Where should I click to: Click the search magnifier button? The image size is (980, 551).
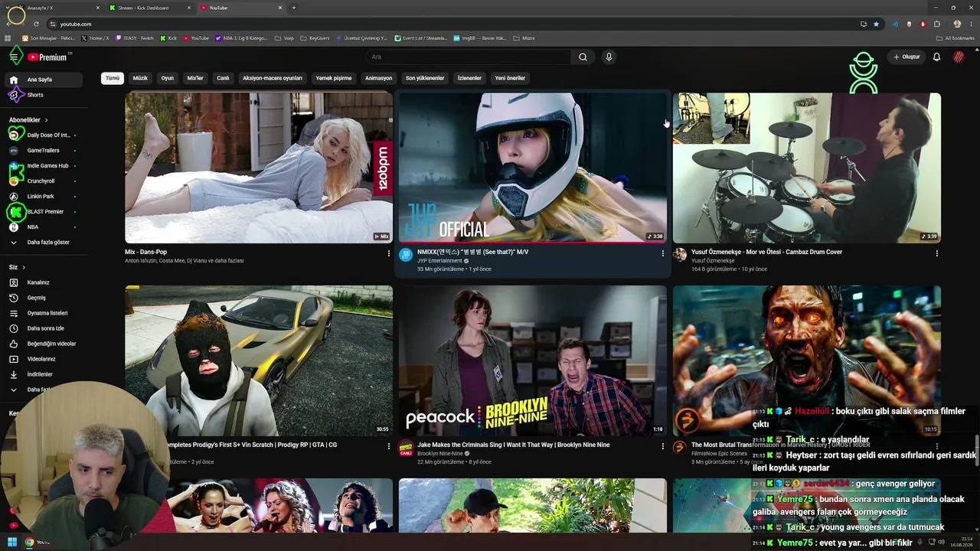coord(583,57)
